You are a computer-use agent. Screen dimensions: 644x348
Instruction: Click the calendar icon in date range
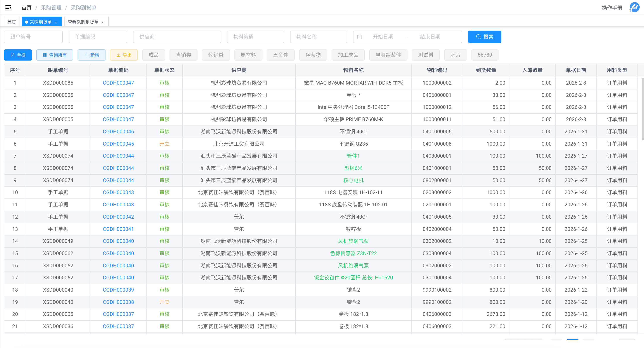[360, 37]
